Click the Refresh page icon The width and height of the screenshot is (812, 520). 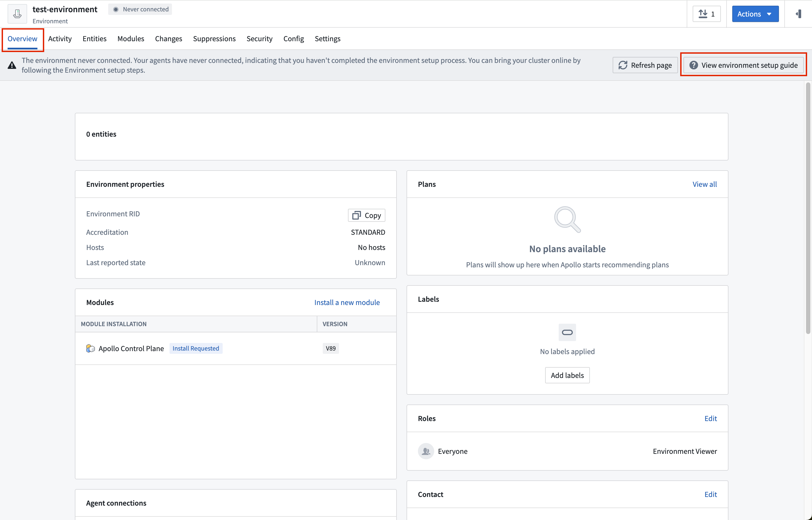tap(623, 65)
